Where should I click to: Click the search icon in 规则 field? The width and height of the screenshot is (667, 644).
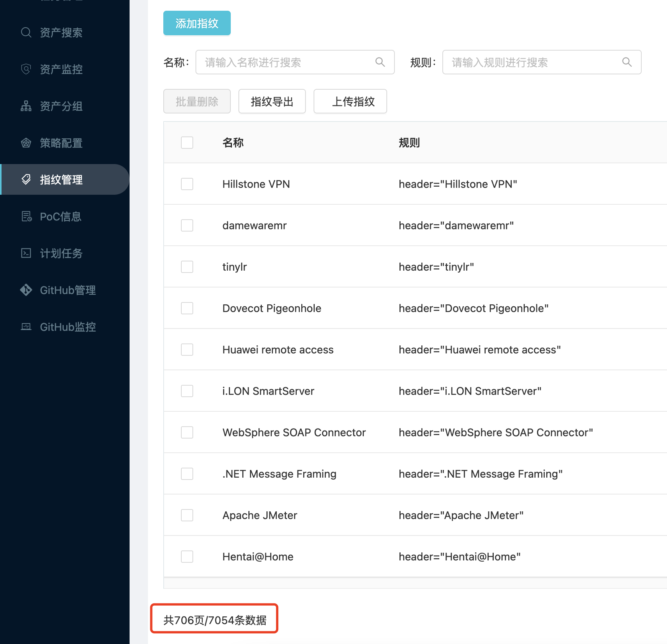coord(627,62)
